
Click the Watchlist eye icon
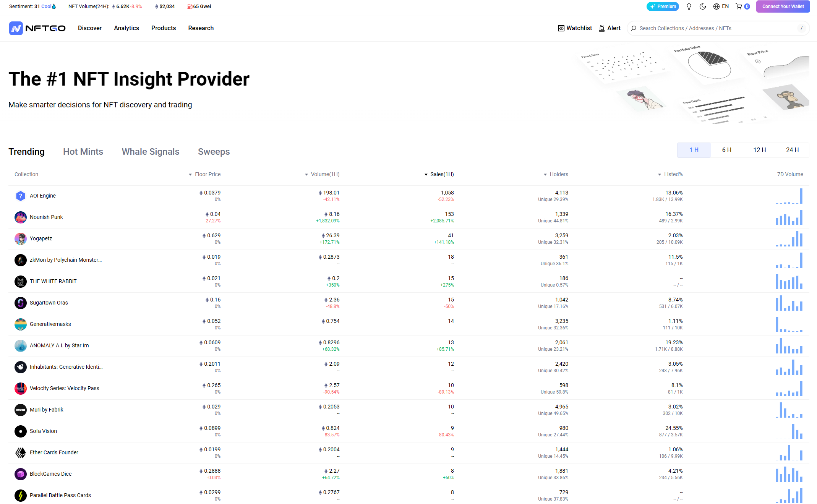point(561,28)
